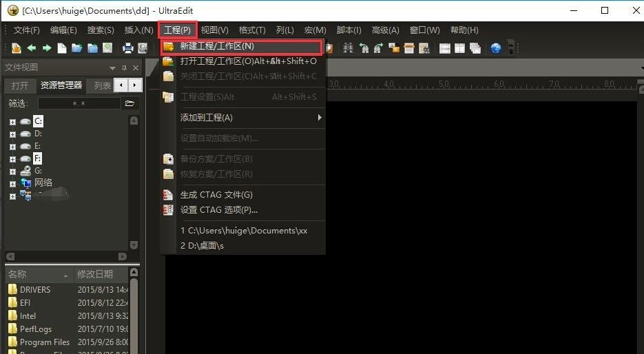Image resolution: width=644 pixels, height=354 pixels.
Task: Switch to the 资源管理器 tab
Action: (x=61, y=85)
